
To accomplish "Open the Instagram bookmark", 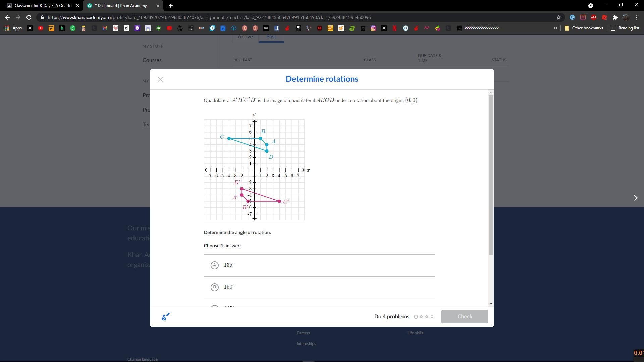I will tap(373, 28).
